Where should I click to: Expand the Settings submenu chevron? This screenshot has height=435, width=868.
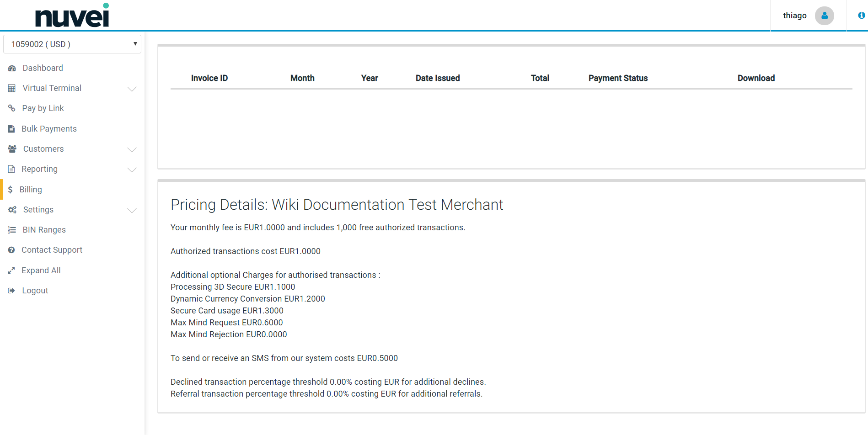(132, 210)
